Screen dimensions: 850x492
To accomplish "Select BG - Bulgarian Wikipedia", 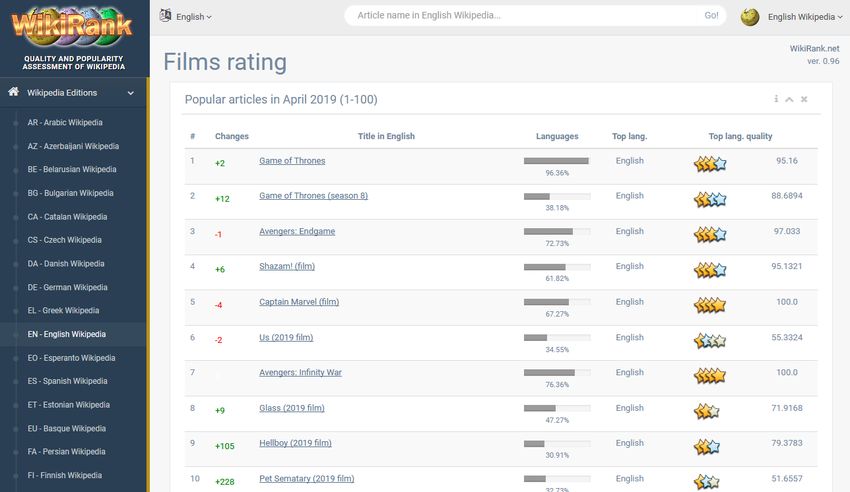I will tap(70, 193).
